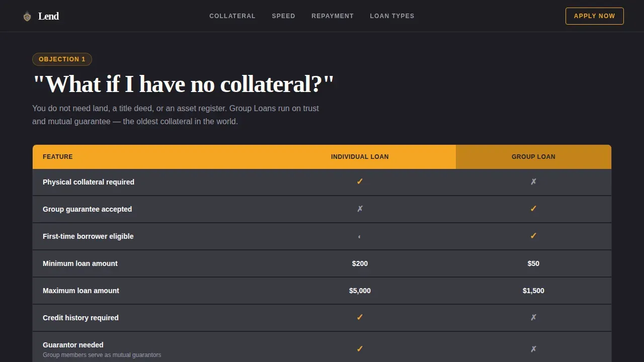The width and height of the screenshot is (644, 362).
Task: Click Individual checkmark for Credit history required
Action: (360, 318)
